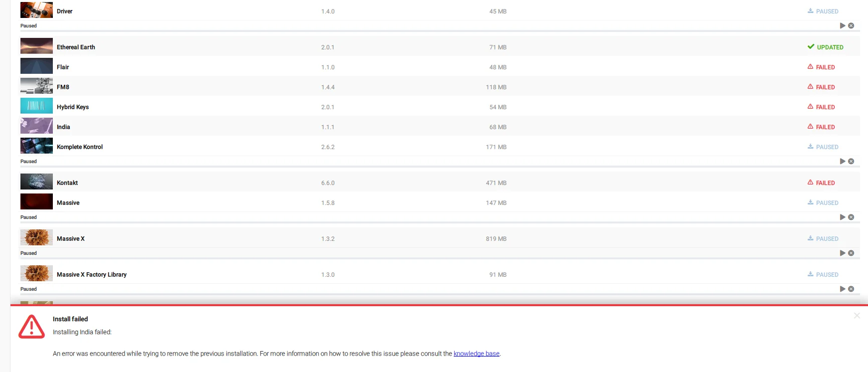
Task: Select the Driver product thumbnail
Action: (x=36, y=10)
